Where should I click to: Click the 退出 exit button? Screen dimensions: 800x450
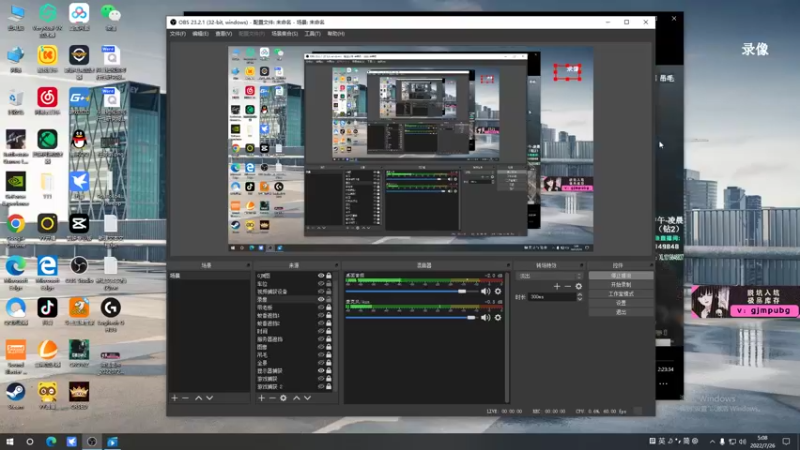point(621,312)
